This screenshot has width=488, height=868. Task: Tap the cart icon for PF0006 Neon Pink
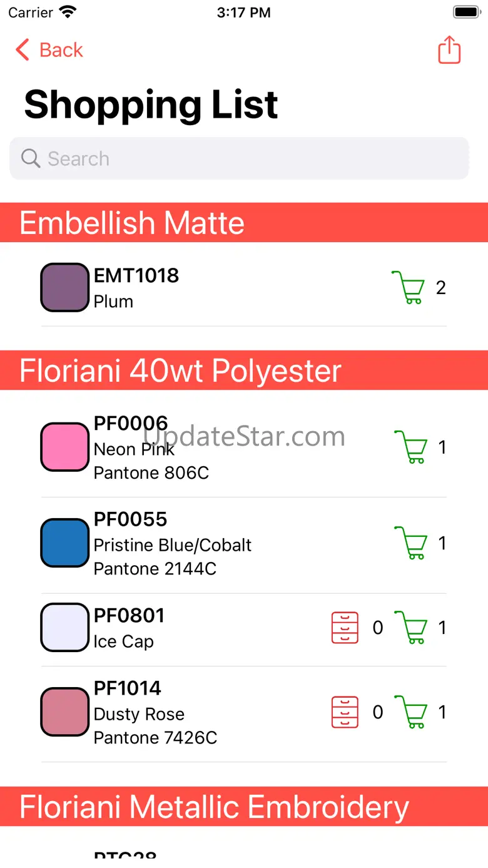point(410,447)
